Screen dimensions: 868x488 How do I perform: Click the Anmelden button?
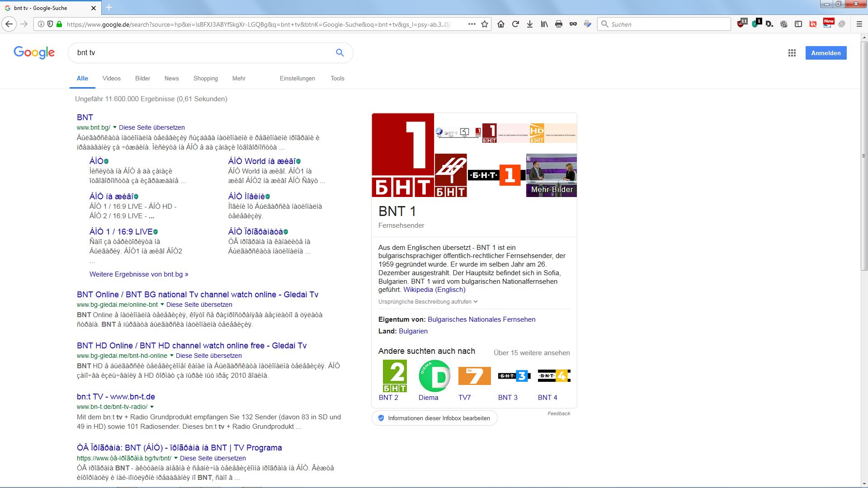click(826, 53)
